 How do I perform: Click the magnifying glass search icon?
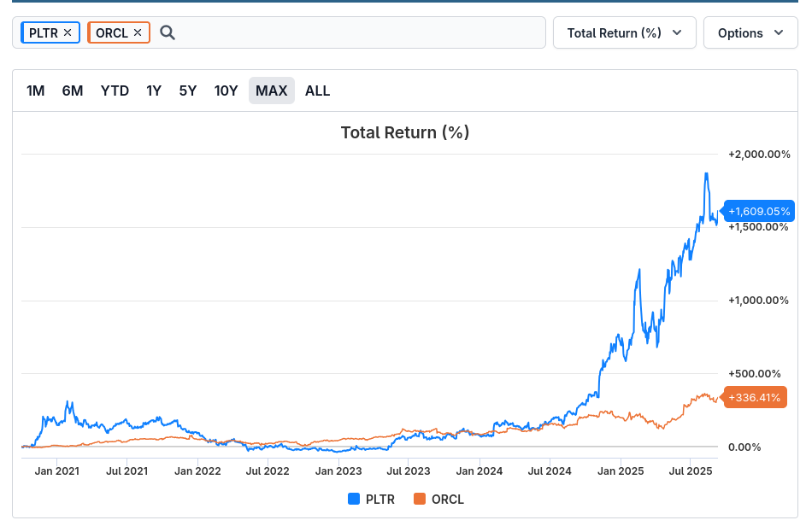coord(168,32)
